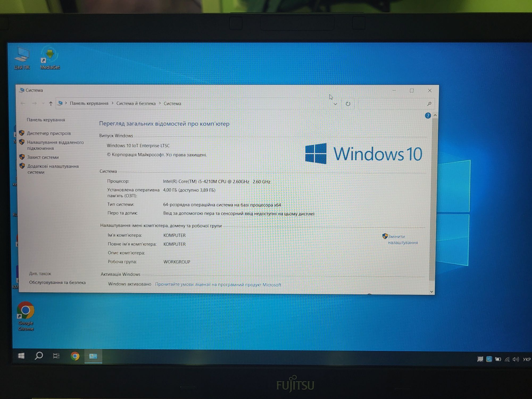Open the Цей ПК desktop icon
This screenshot has width=532, height=399.
pyautogui.click(x=22, y=58)
